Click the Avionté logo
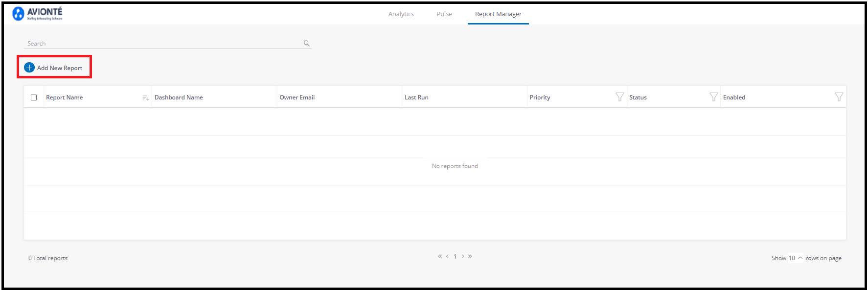This screenshot has width=868, height=291. click(37, 14)
